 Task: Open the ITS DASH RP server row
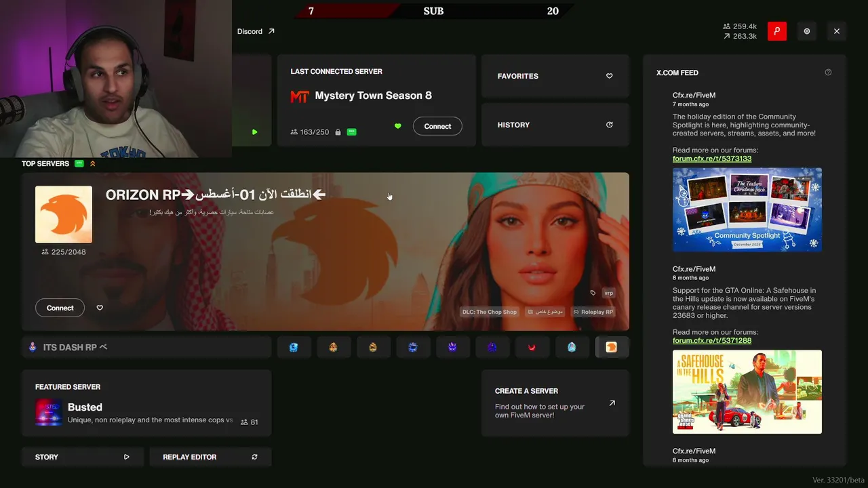(146, 347)
